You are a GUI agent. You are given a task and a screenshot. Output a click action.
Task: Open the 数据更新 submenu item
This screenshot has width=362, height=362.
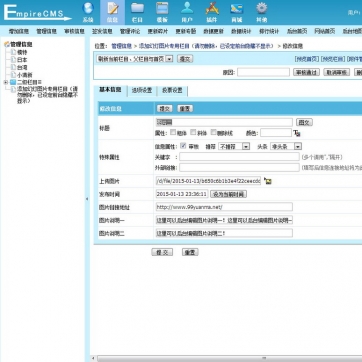click(213, 31)
